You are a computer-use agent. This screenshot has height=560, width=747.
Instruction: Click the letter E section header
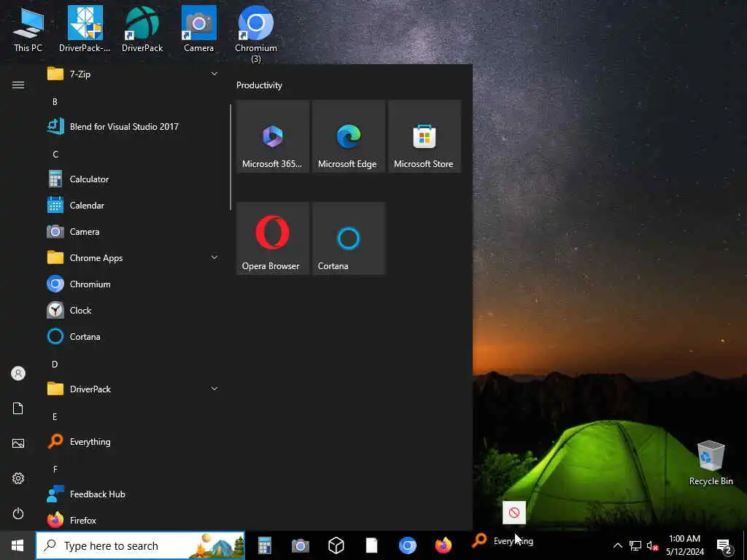click(x=55, y=416)
